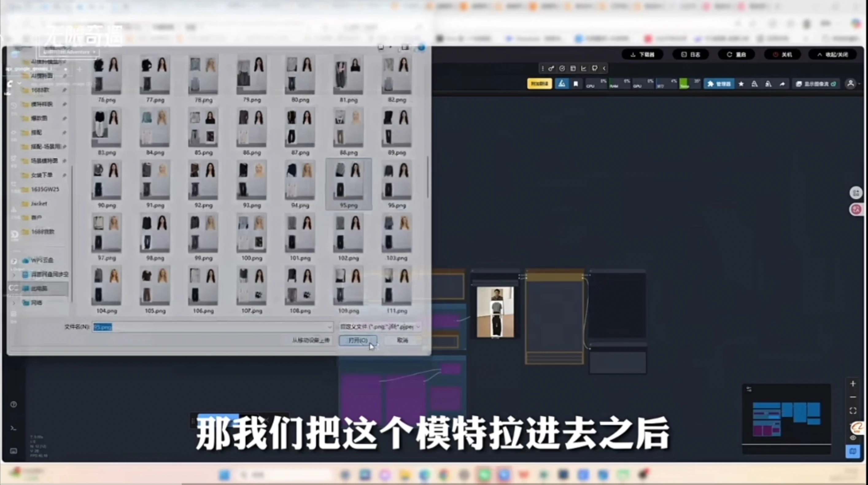Click the 从移动设备上传 upload link
This screenshot has width=868, height=485.
tap(311, 341)
